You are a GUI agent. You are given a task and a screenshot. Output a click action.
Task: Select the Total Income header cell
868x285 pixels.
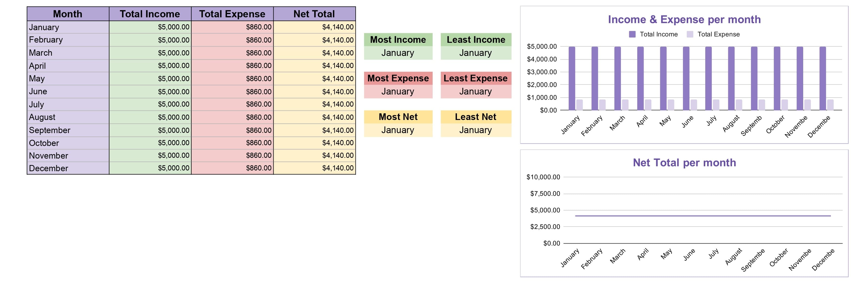150,14
